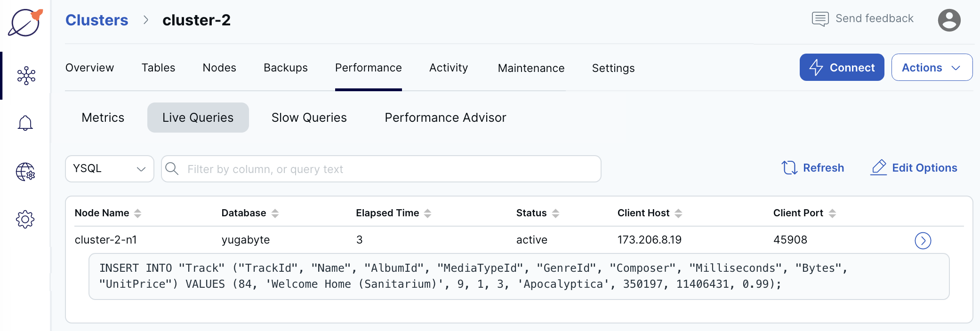980x331 pixels.
Task: Click the YugabyteDB planet logo
Action: 25,22
